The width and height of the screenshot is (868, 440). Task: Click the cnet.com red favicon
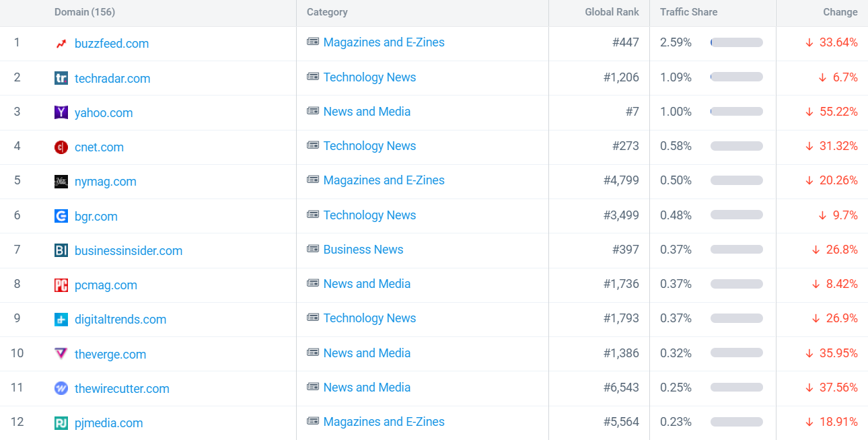tap(61, 147)
